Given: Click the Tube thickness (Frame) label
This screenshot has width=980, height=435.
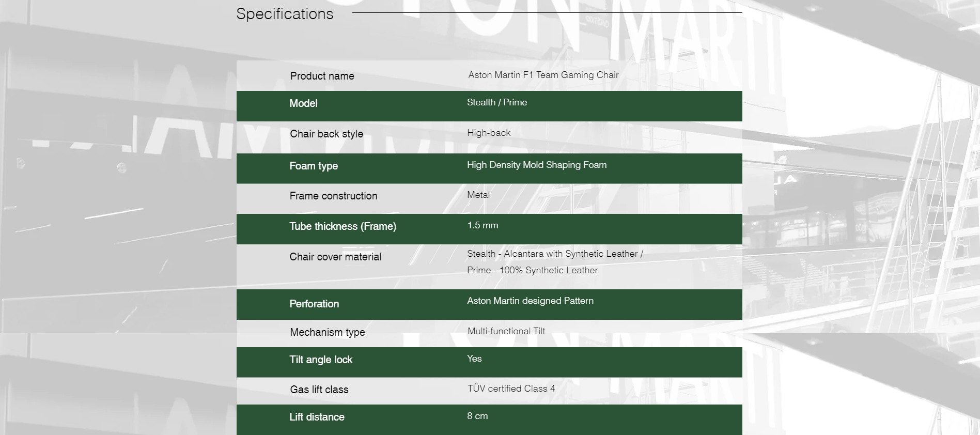Looking at the screenshot, I should (x=343, y=226).
